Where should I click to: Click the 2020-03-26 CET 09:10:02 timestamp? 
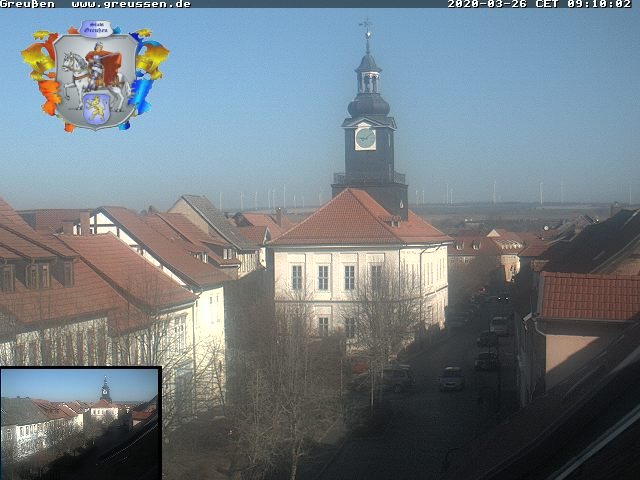coord(539,4)
